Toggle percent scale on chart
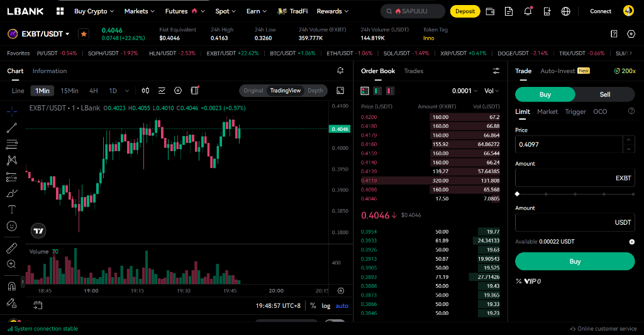The height and width of the screenshot is (335, 644). pos(313,305)
